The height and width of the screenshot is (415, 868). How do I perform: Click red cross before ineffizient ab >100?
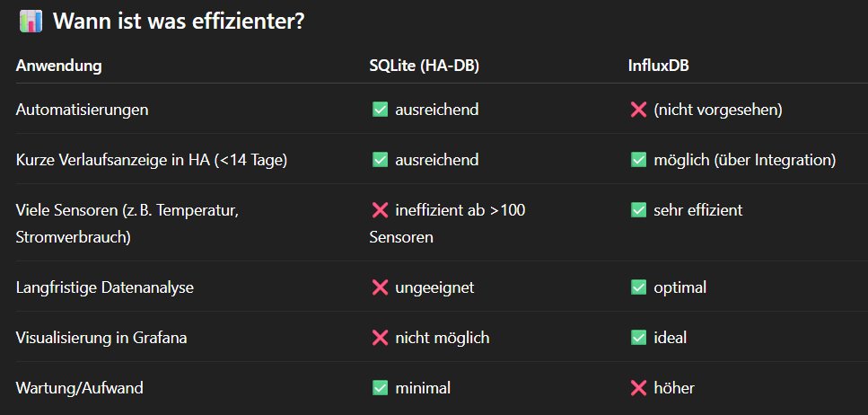pos(380,210)
